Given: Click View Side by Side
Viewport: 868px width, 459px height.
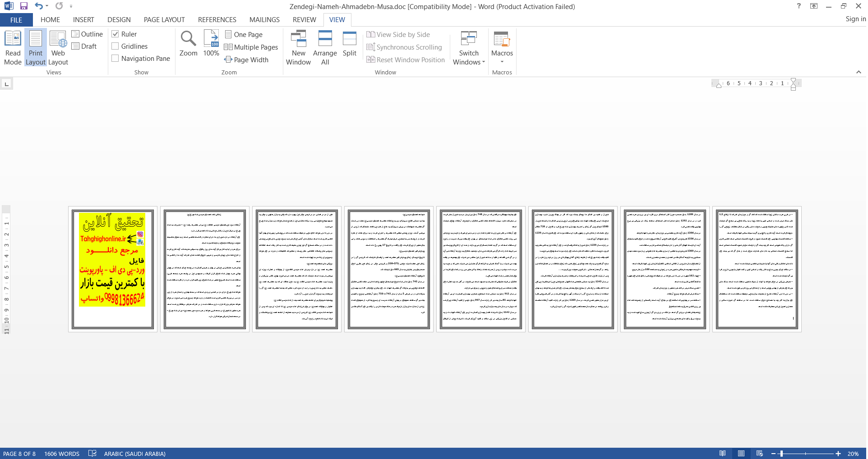Looking at the screenshot, I should click(398, 35).
